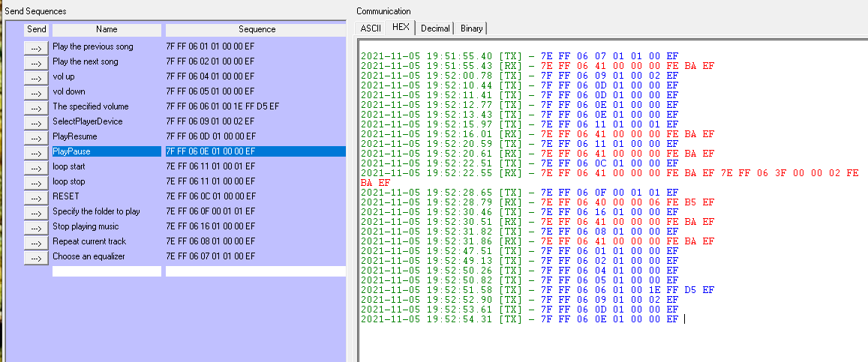The height and width of the screenshot is (362, 868).
Task: Send the SelectPlayerDevice sequence
Action: 36,121
